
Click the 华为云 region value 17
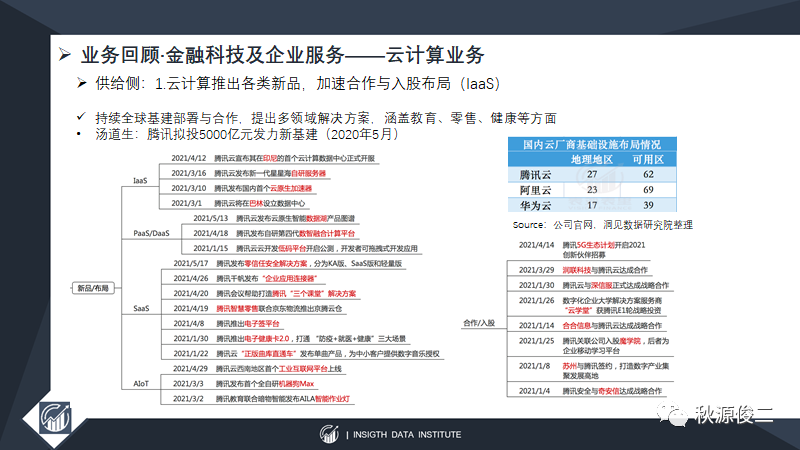coord(592,205)
